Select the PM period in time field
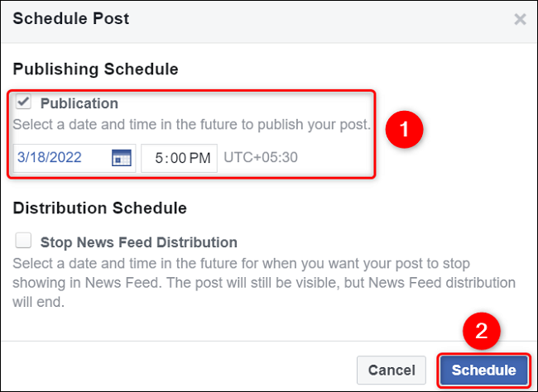Image resolution: width=538 pixels, height=392 pixels. (x=199, y=158)
